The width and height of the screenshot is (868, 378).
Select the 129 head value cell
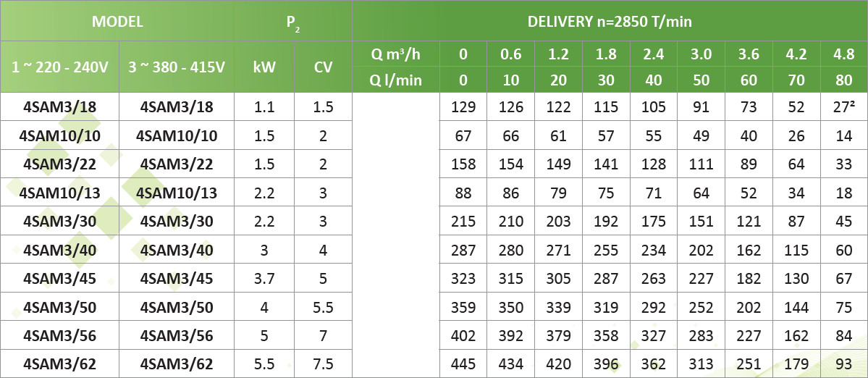pyautogui.click(x=464, y=107)
